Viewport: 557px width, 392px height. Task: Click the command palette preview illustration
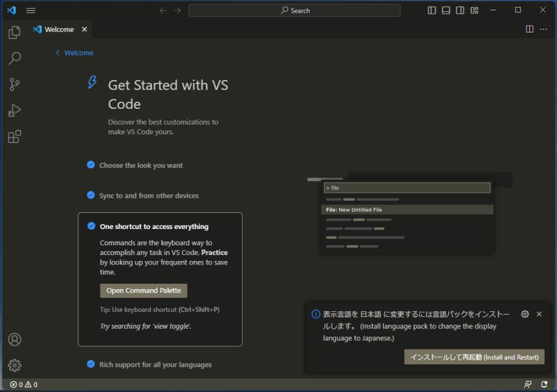point(409,213)
